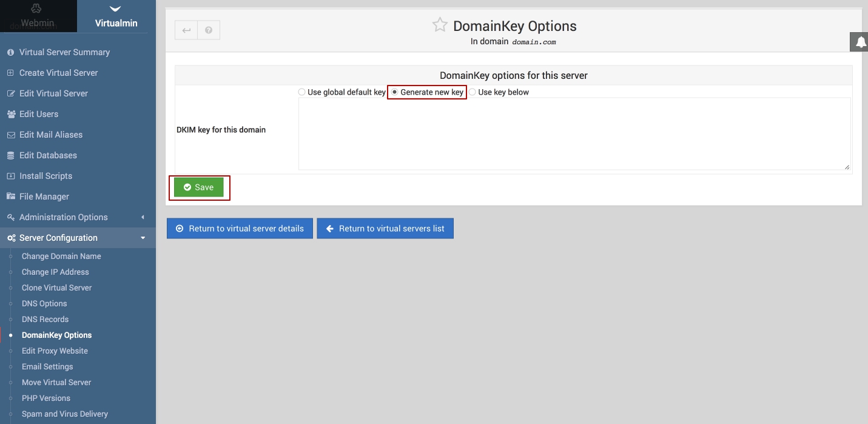The image size is (868, 424).
Task: Open Edit Users in sidebar
Action: [38, 114]
